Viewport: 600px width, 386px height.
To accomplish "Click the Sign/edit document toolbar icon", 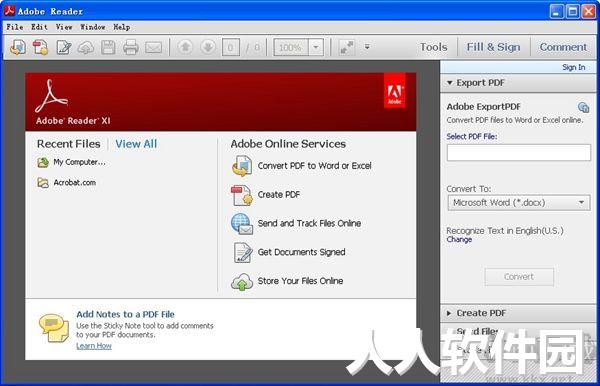I will click(64, 47).
